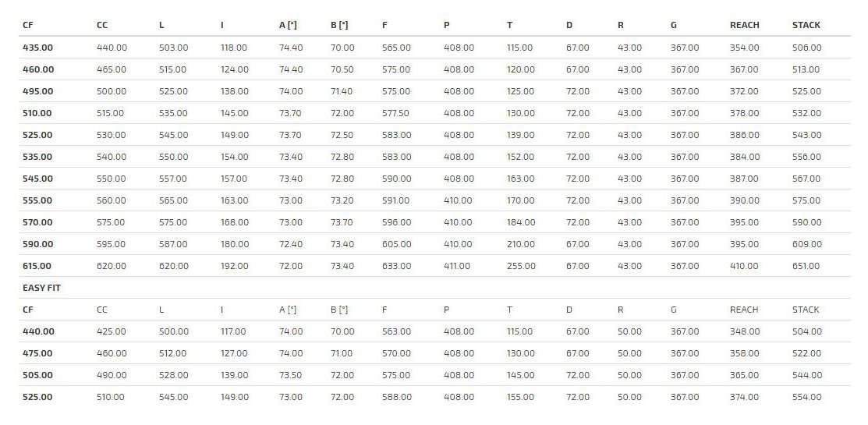Click the top table's CF column header
868x425 pixels.
(28, 25)
